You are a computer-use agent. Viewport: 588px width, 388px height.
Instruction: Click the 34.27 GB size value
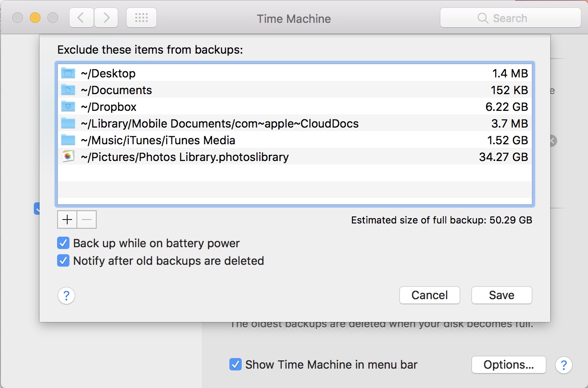504,157
